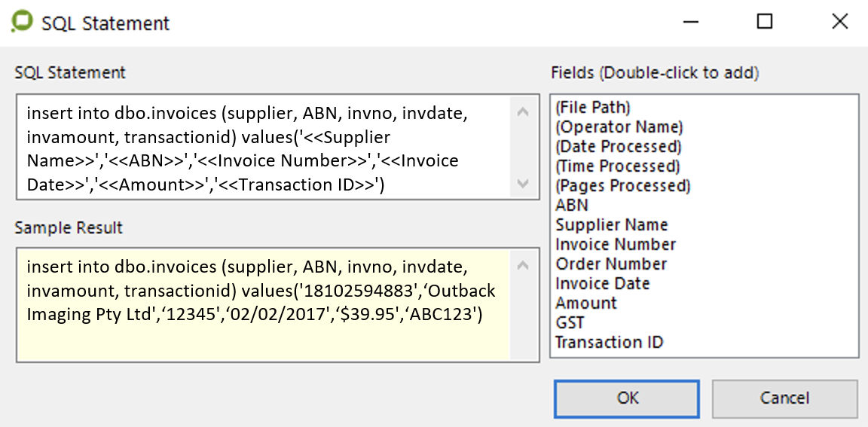Select (File Path) in Fields list
Image resolution: width=868 pixels, height=427 pixels.
pyautogui.click(x=593, y=108)
